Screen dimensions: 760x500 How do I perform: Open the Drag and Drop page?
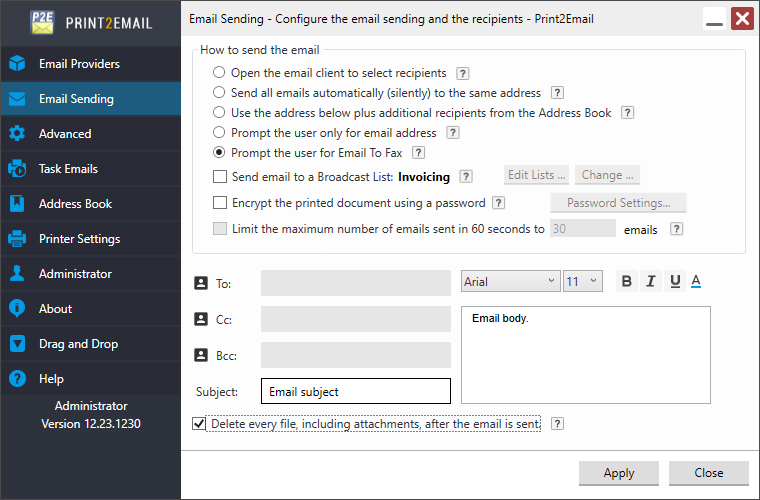[x=91, y=344]
